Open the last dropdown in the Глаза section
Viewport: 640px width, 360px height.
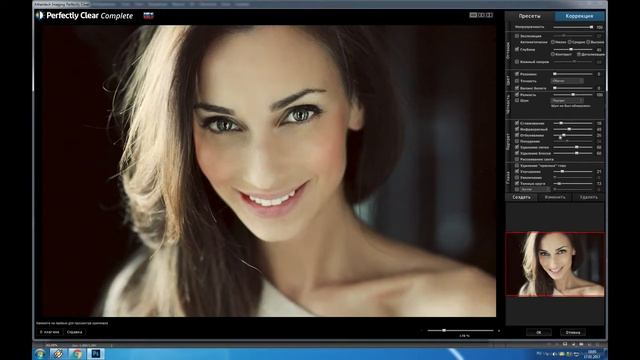tap(535, 189)
